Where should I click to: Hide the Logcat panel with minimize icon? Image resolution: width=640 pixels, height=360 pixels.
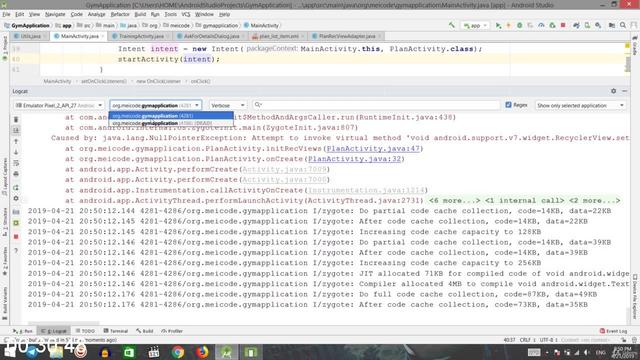click(x=624, y=91)
